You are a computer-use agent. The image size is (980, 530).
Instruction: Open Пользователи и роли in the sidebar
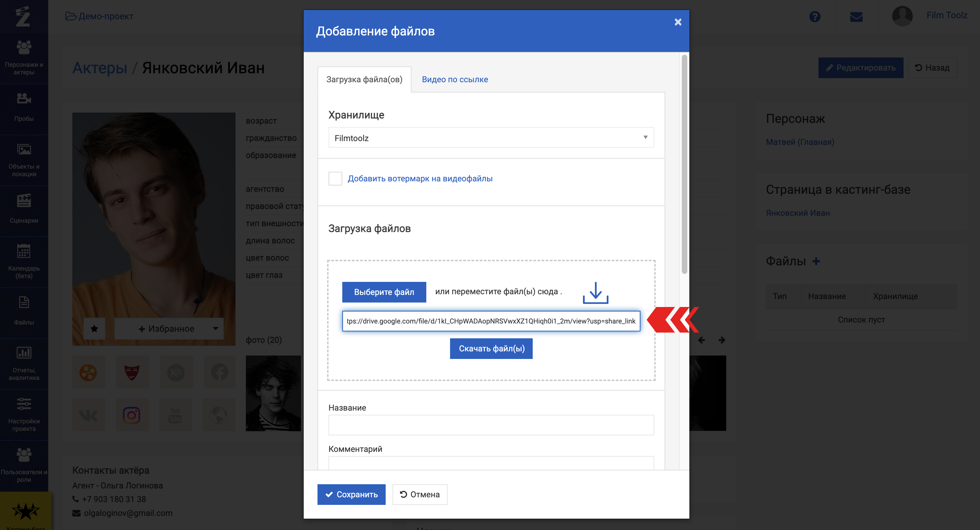[24, 465]
